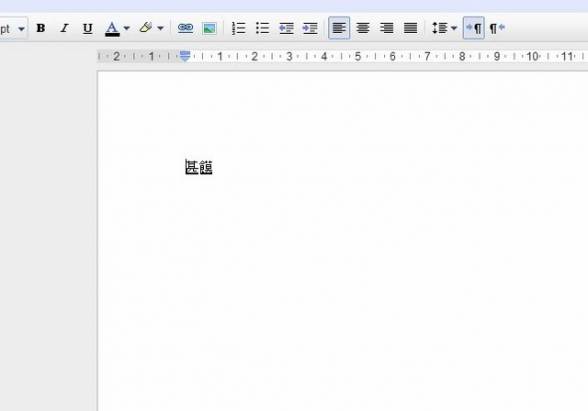Start a numbered list
This screenshot has width=588, height=411.
click(238, 28)
